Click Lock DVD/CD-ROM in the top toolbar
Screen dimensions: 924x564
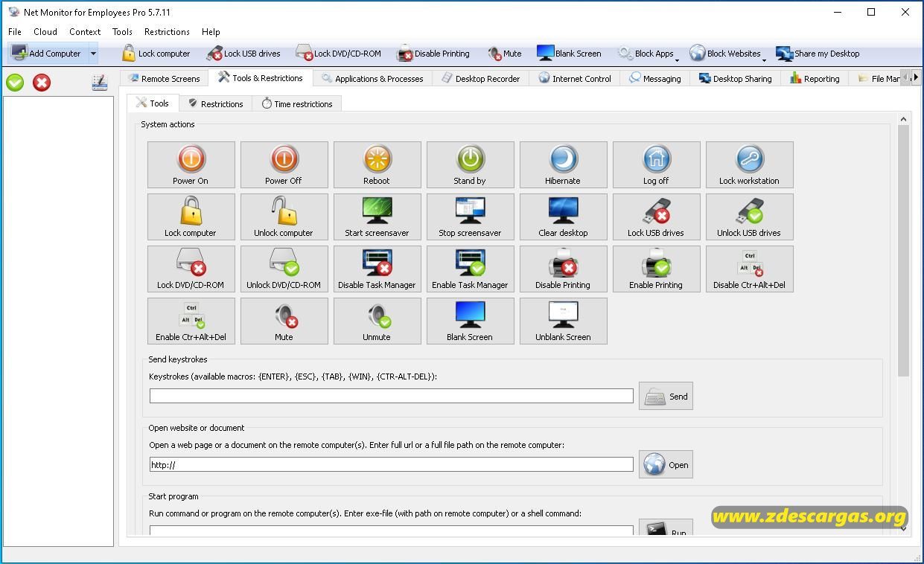[x=338, y=54]
